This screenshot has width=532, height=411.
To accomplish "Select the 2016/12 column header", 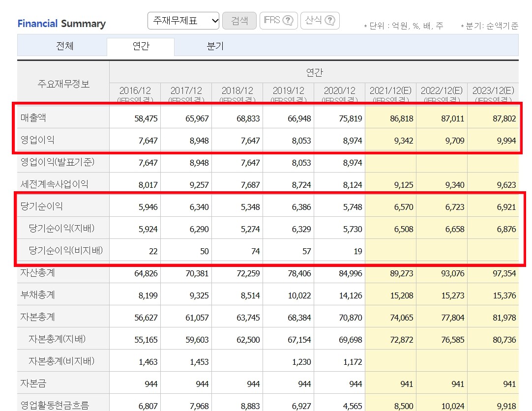I will 136,89.
